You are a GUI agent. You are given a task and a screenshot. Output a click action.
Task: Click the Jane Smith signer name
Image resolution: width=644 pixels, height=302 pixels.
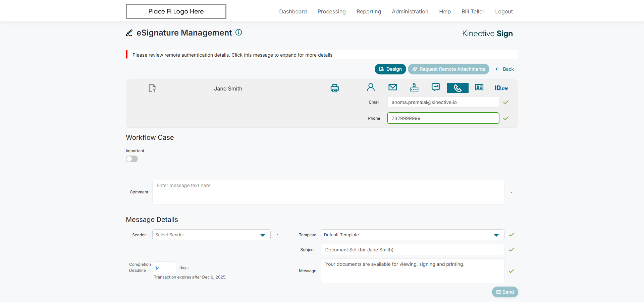click(228, 88)
